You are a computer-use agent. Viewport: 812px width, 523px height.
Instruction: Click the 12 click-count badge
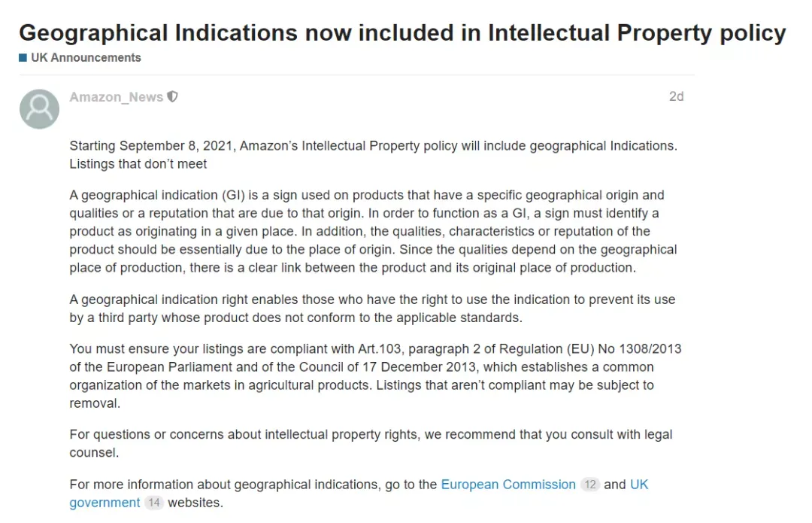point(590,484)
